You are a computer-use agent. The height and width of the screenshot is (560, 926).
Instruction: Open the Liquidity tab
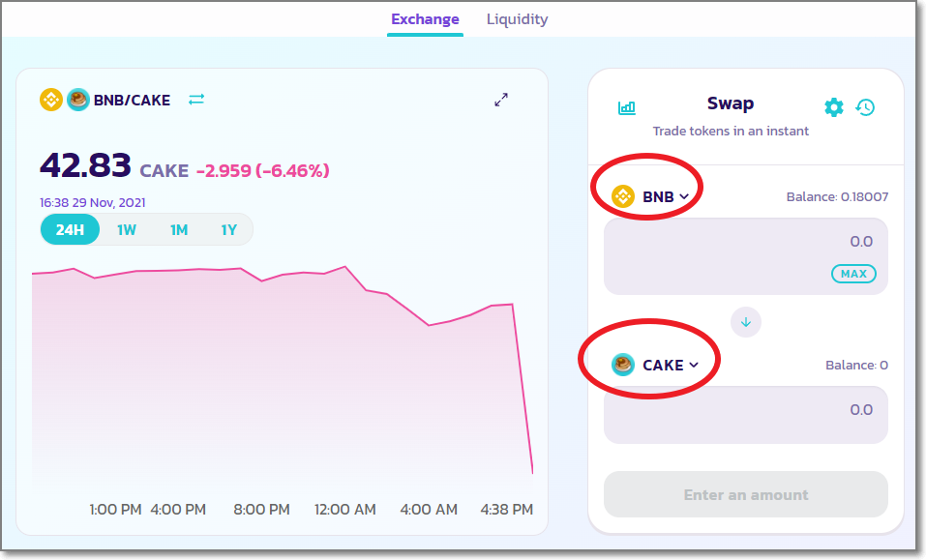pos(517,19)
